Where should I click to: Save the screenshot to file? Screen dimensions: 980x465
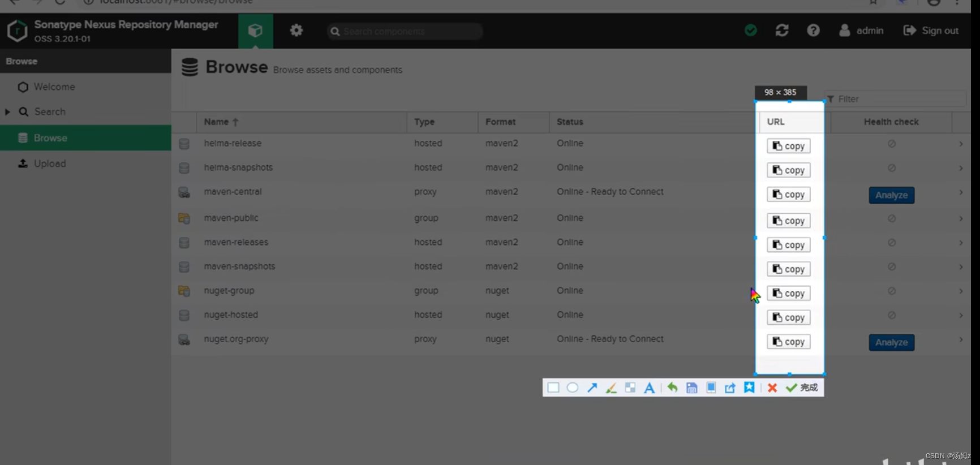click(x=691, y=387)
